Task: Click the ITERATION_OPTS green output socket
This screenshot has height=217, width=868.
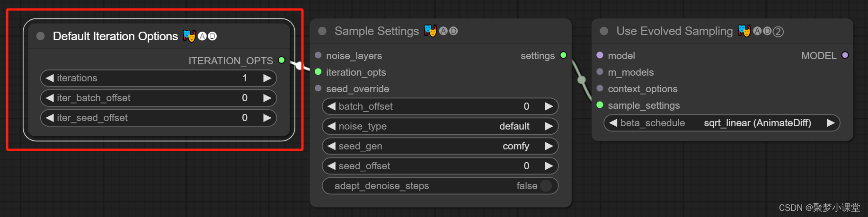Action: tap(282, 60)
